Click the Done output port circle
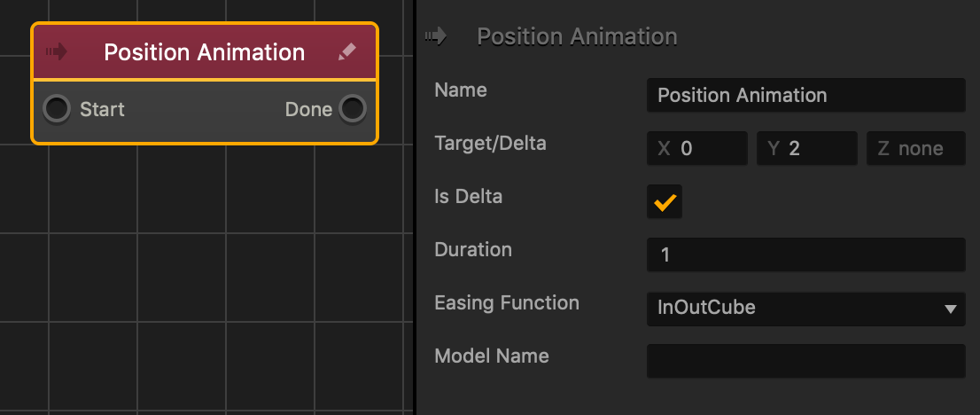Image resolution: width=980 pixels, height=415 pixels. [x=353, y=109]
